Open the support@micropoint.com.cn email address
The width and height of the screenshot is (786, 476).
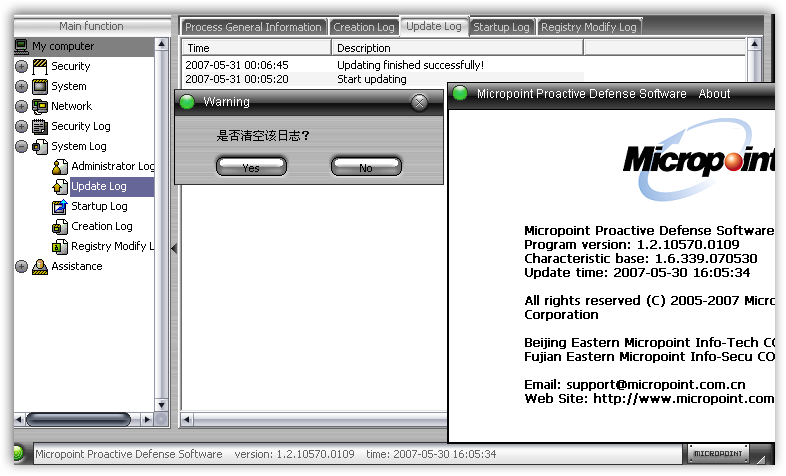656,385
